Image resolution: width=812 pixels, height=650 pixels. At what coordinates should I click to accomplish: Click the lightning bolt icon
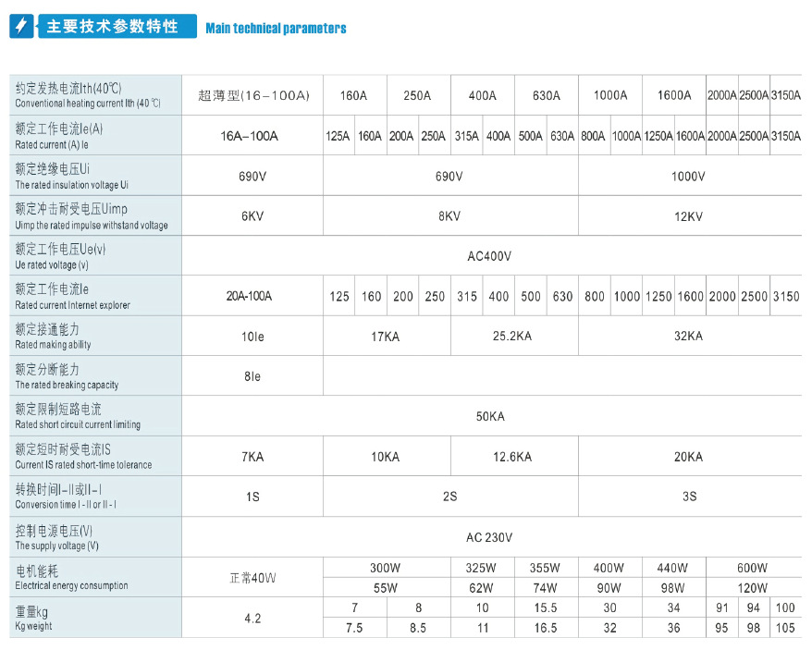[22, 26]
